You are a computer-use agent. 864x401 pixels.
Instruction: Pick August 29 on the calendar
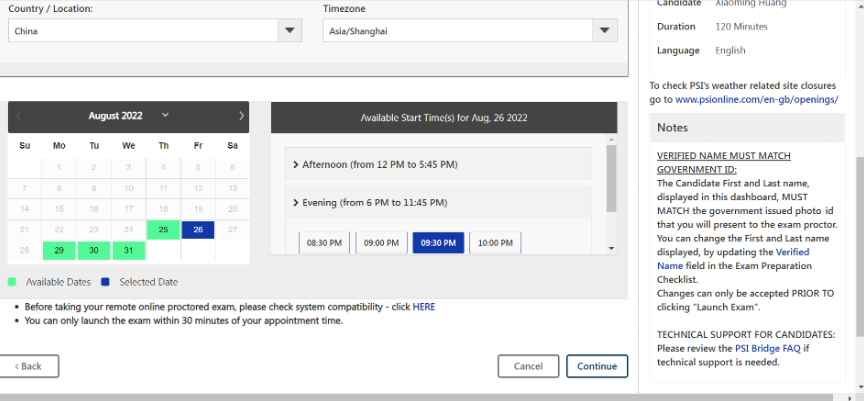59,250
